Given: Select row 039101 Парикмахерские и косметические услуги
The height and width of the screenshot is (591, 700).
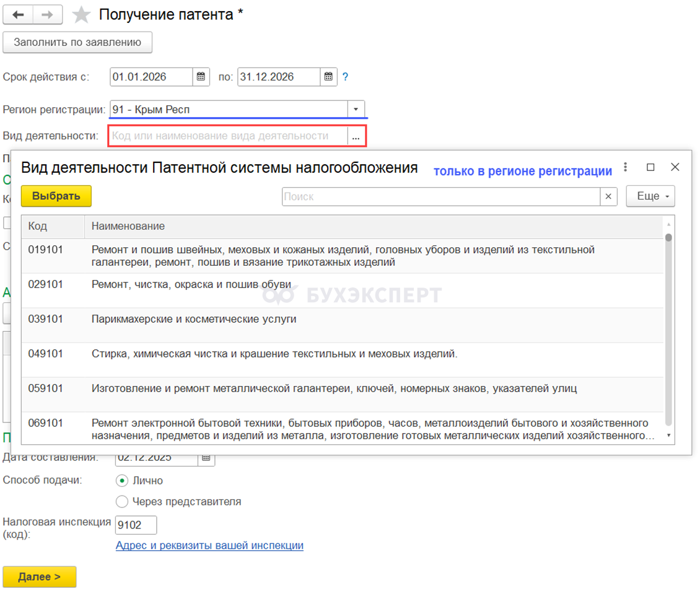Looking at the screenshot, I should point(193,319).
